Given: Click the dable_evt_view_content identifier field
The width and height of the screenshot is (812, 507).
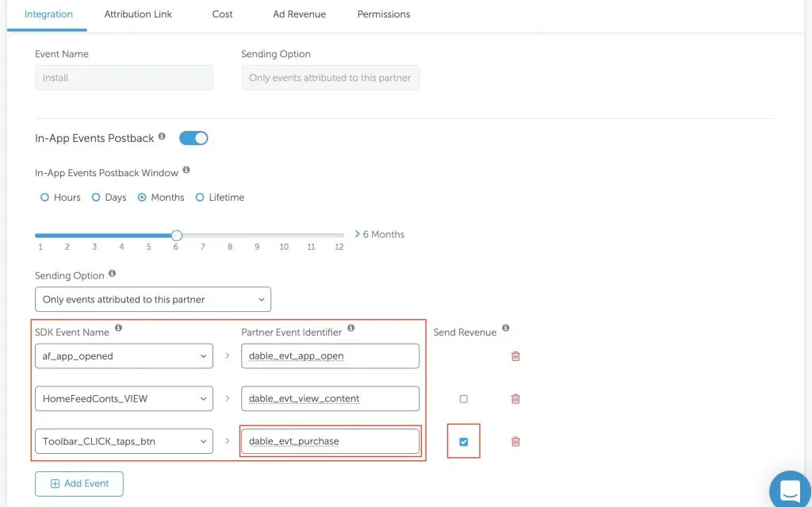Looking at the screenshot, I should (330, 399).
